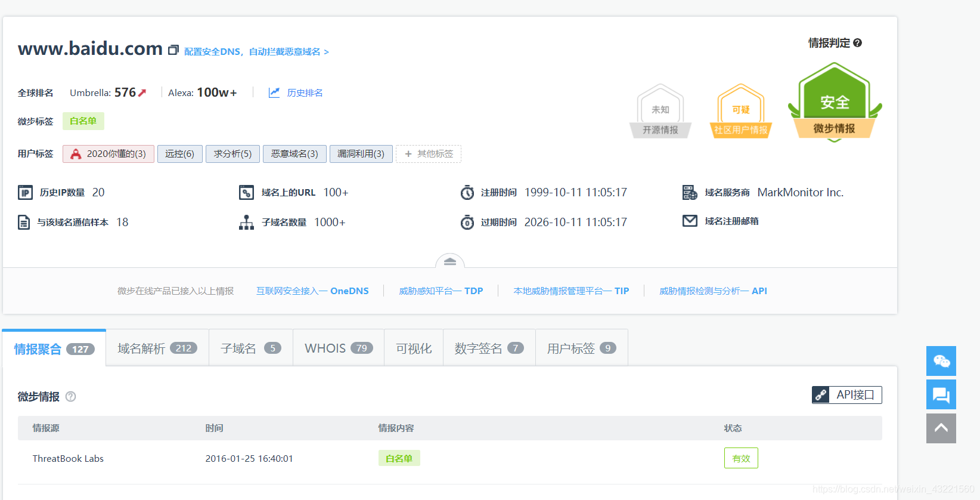Click the 历史IP数量 IP icon
Viewport: 980px width, 500px height.
point(25,193)
